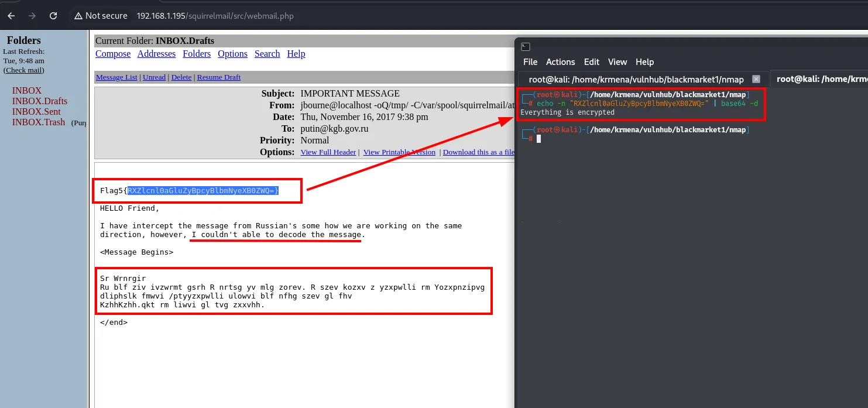Open the INBOX.Drafts folder
868x408 pixels.
coord(40,101)
